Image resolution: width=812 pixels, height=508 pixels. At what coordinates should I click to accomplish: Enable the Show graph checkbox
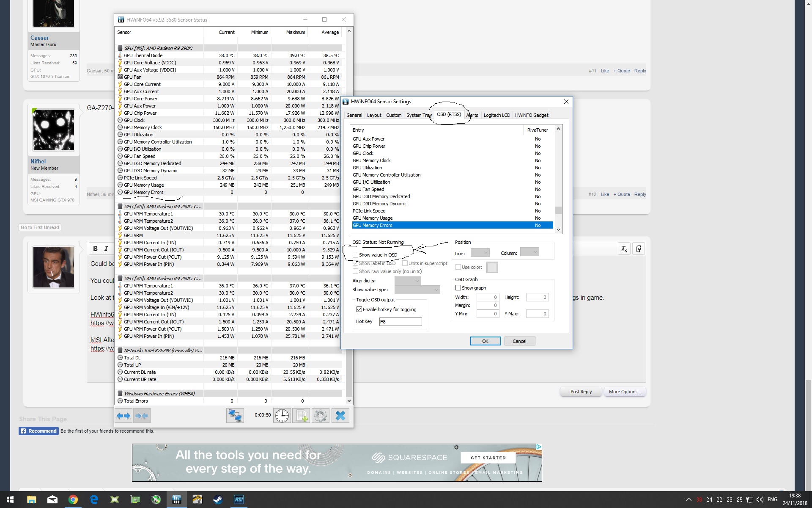click(458, 288)
